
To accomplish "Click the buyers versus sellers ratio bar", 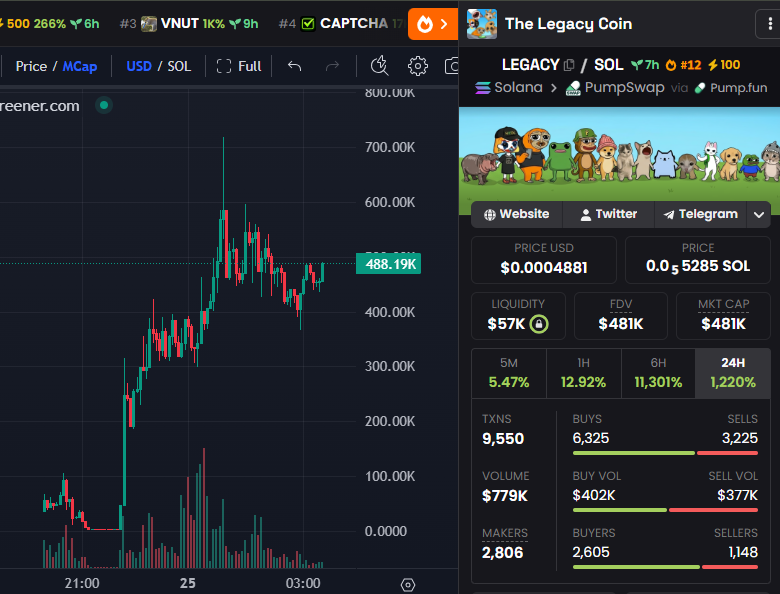I will click(665, 567).
